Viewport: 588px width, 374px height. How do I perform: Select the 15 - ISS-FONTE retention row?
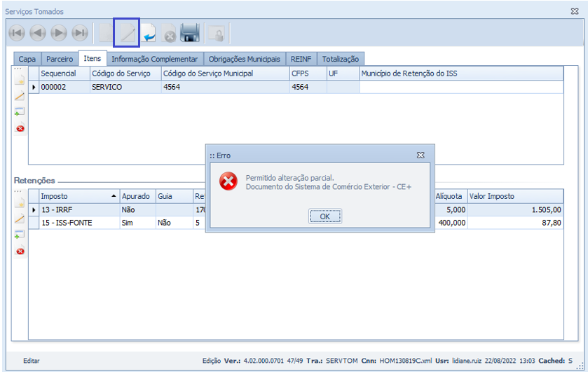coord(77,222)
